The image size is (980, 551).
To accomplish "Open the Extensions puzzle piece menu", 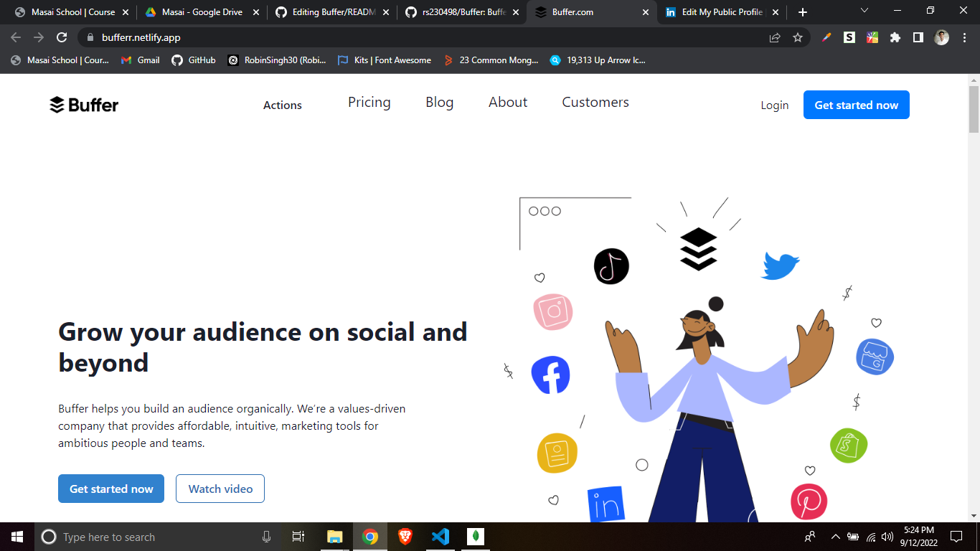I will click(x=895, y=37).
